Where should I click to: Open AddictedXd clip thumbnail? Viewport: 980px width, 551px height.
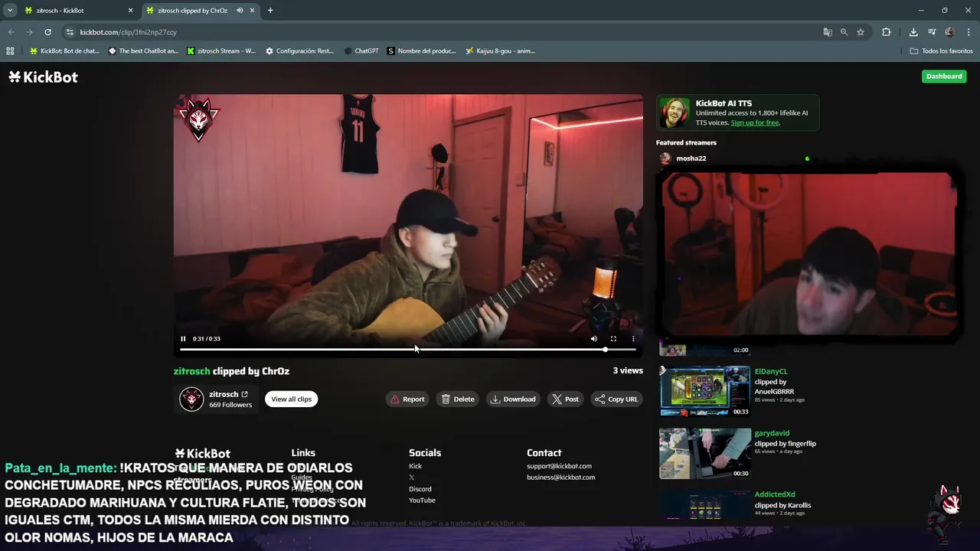click(704, 505)
